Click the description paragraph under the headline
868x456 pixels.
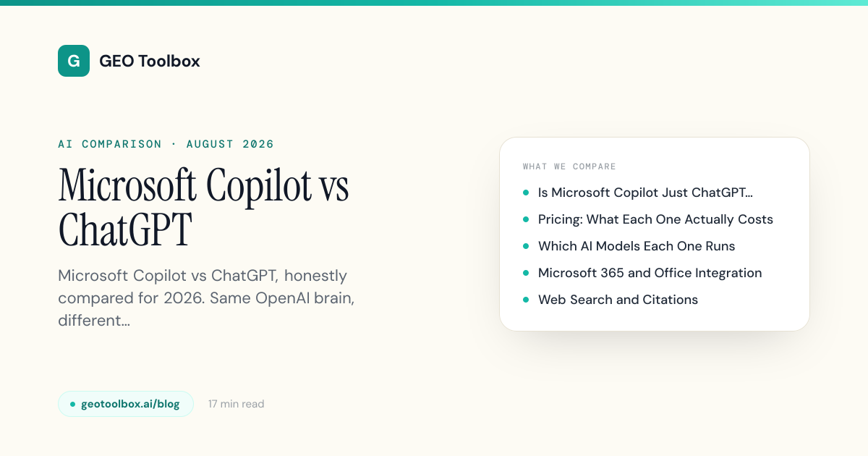coord(206,297)
